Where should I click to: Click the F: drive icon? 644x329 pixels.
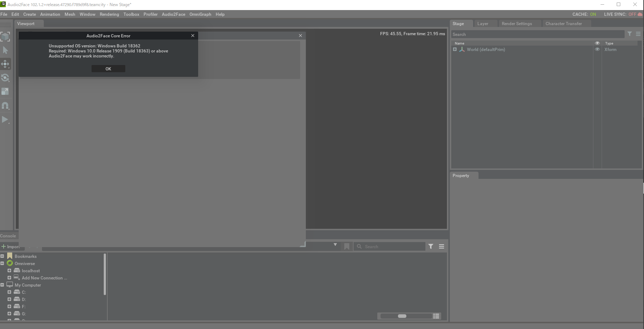pyautogui.click(x=17, y=306)
